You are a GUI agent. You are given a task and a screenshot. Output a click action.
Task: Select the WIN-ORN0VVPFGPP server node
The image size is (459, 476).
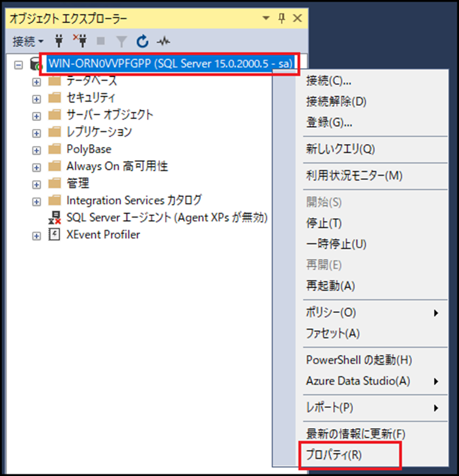tap(170, 64)
